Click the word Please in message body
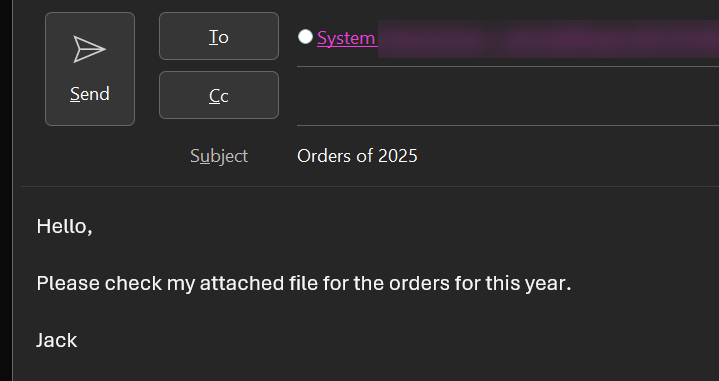 (68, 283)
